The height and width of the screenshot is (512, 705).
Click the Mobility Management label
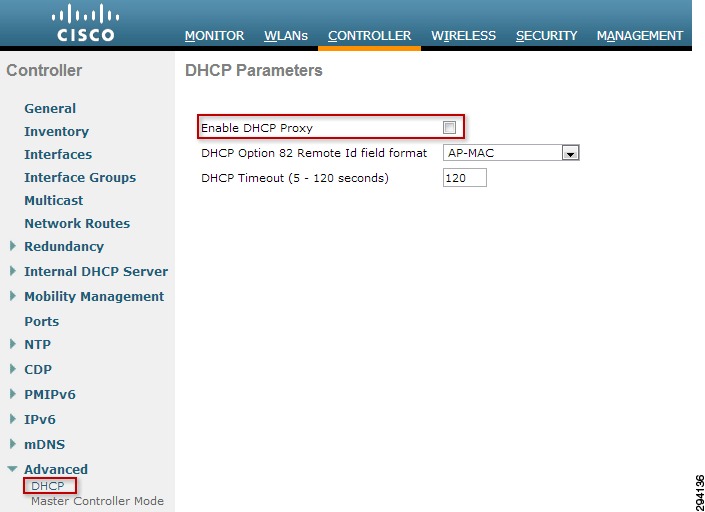(94, 297)
